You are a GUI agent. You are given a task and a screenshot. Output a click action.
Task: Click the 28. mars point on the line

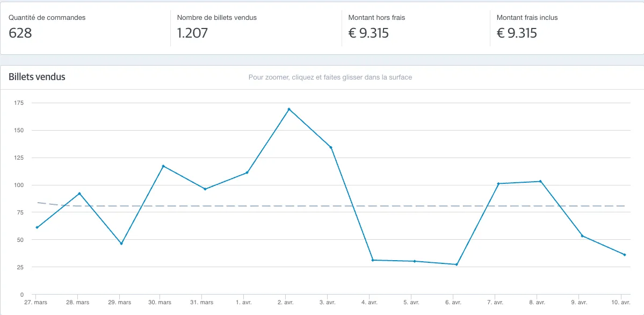(79, 194)
